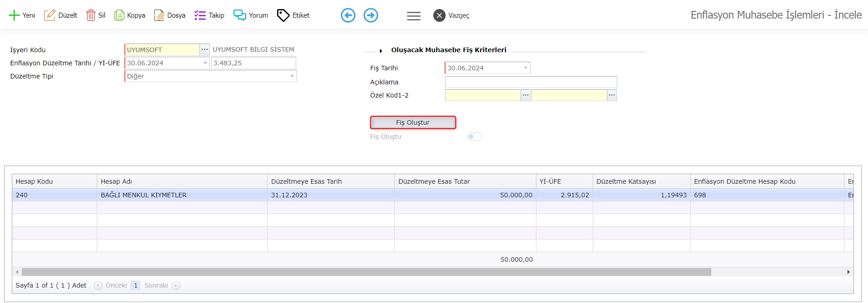Click the previous-page circle arrow icon

coord(98,285)
